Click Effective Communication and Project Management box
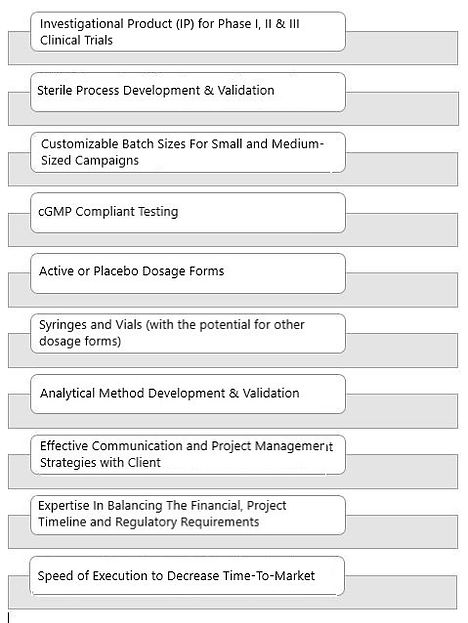The width and height of the screenshot is (468, 623). [x=188, y=455]
